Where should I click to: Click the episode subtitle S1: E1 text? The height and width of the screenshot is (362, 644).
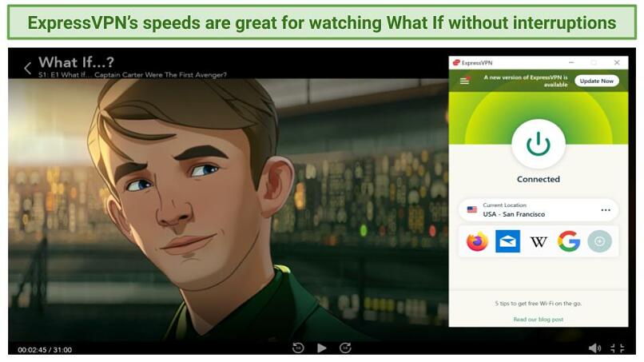point(133,75)
